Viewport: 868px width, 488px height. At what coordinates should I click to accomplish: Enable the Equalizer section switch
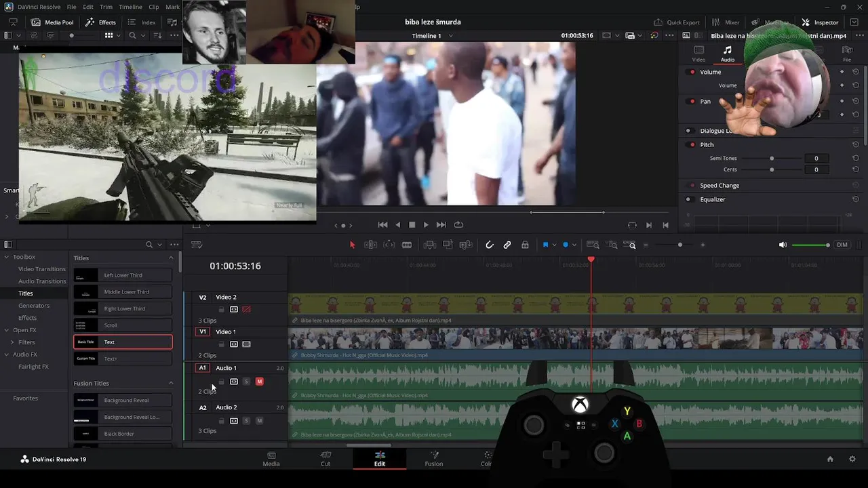tap(688, 199)
